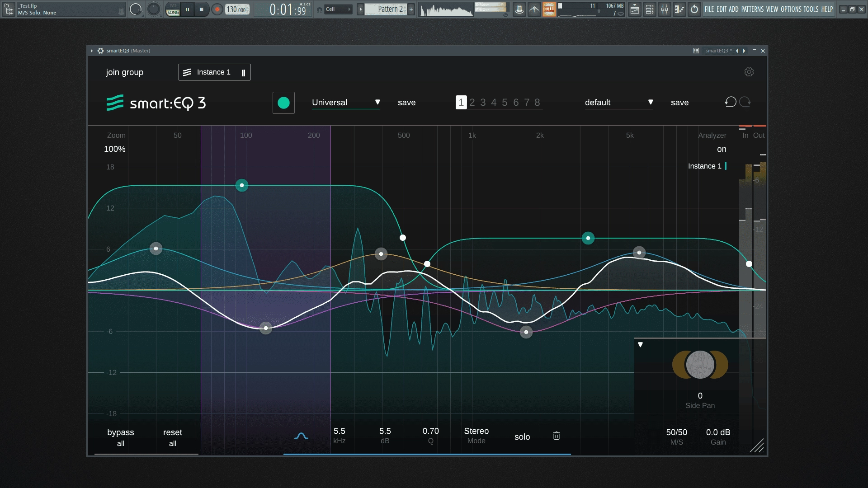Select state 2 slot
The image size is (868, 488).
point(472,103)
